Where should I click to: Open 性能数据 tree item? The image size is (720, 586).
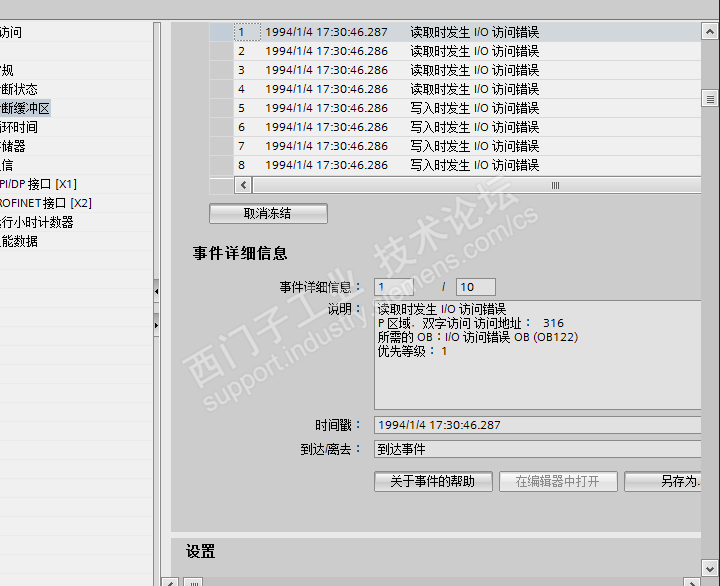pos(19,241)
